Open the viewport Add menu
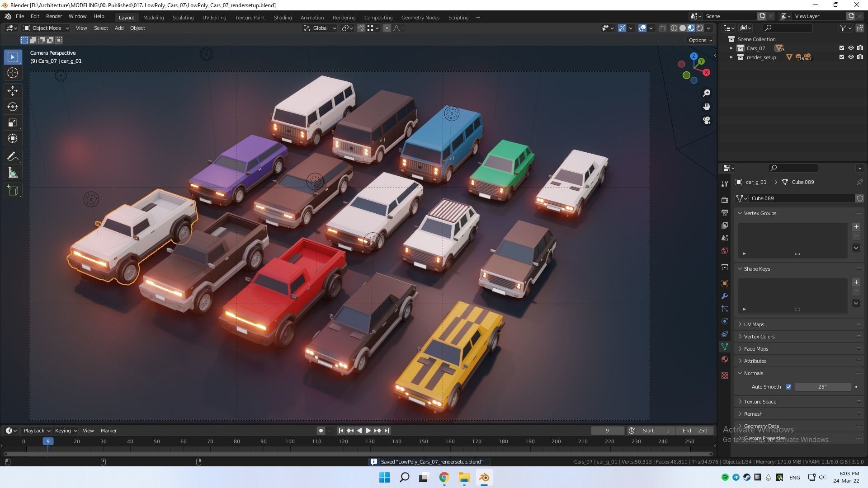 click(x=119, y=28)
